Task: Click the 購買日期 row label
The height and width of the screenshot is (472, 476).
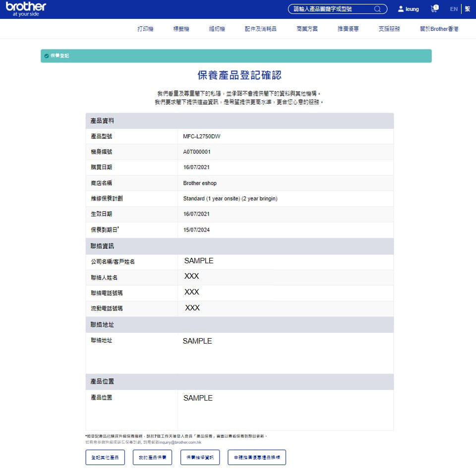Action: [101, 167]
